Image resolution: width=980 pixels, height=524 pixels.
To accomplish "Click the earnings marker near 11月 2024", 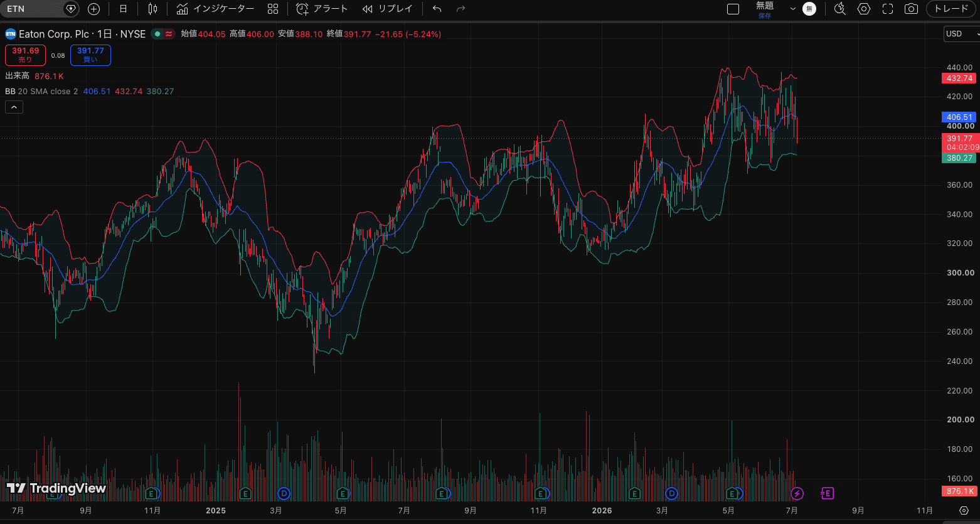I will (151, 493).
